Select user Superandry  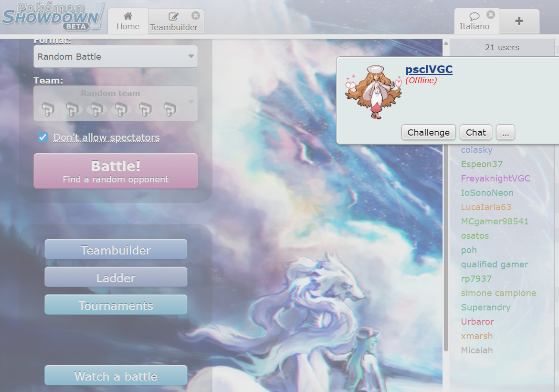click(485, 307)
